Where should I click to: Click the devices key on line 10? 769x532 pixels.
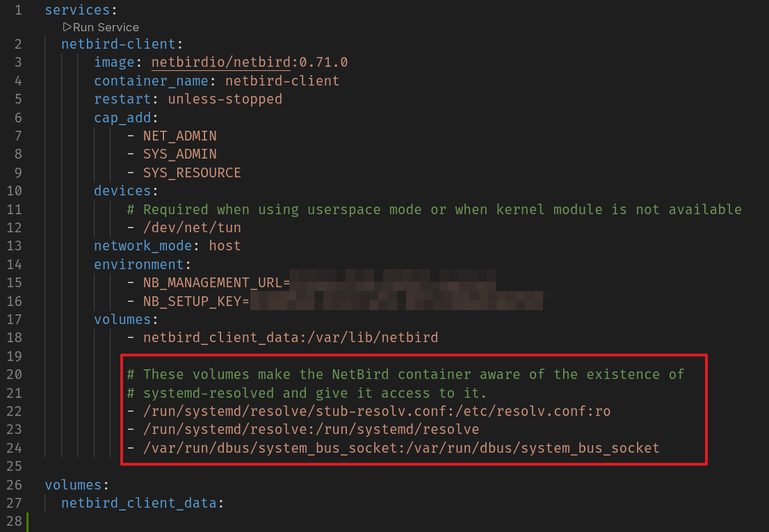click(x=122, y=191)
